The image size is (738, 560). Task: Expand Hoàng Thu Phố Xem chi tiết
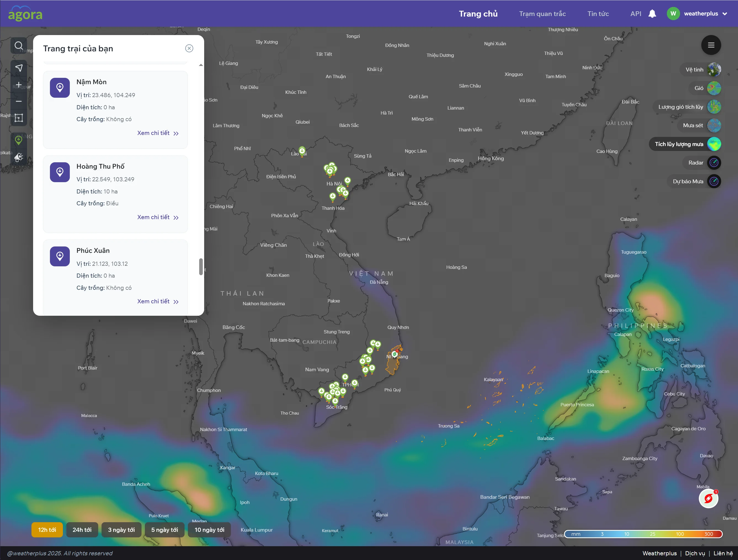click(x=158, y=217)
